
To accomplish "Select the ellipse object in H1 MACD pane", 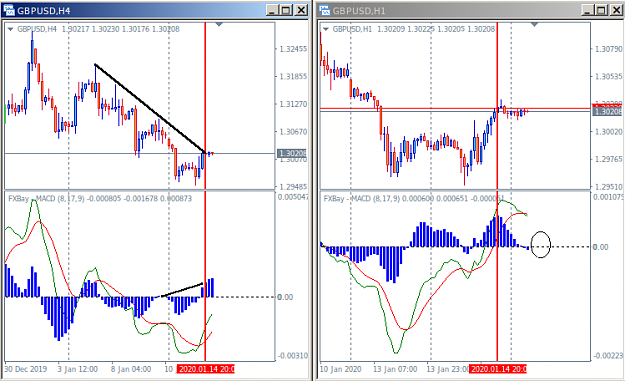I will pos(540,244).
